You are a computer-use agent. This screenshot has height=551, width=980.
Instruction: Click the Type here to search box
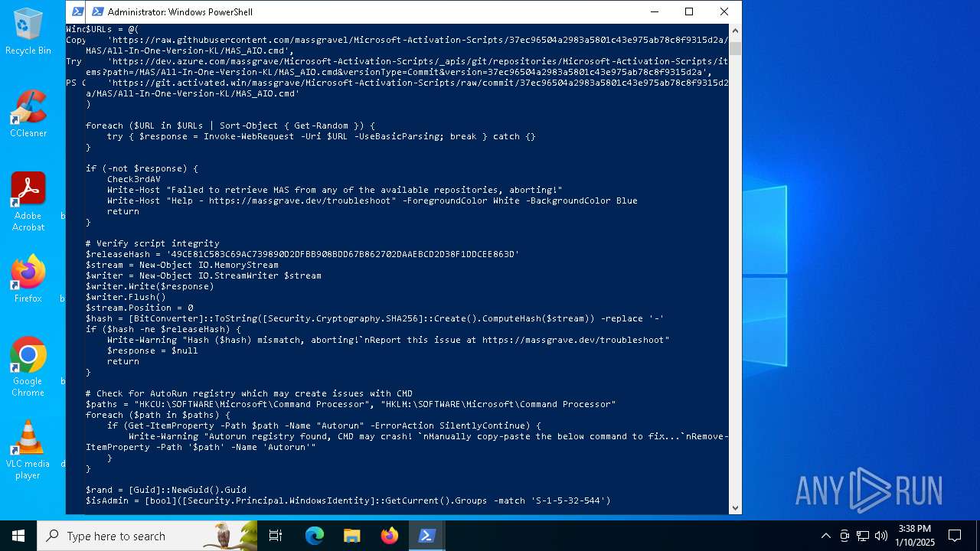[x=147, y=536]
